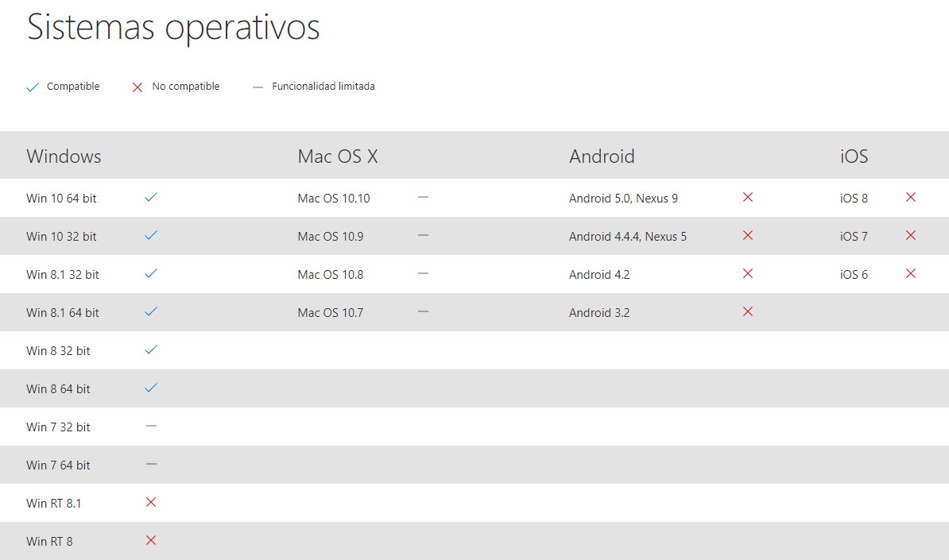Viewport: 949px width, 560px height.
Task: Select the 'Win 8.1 32 bit' row text
Action: click(62, 275)
